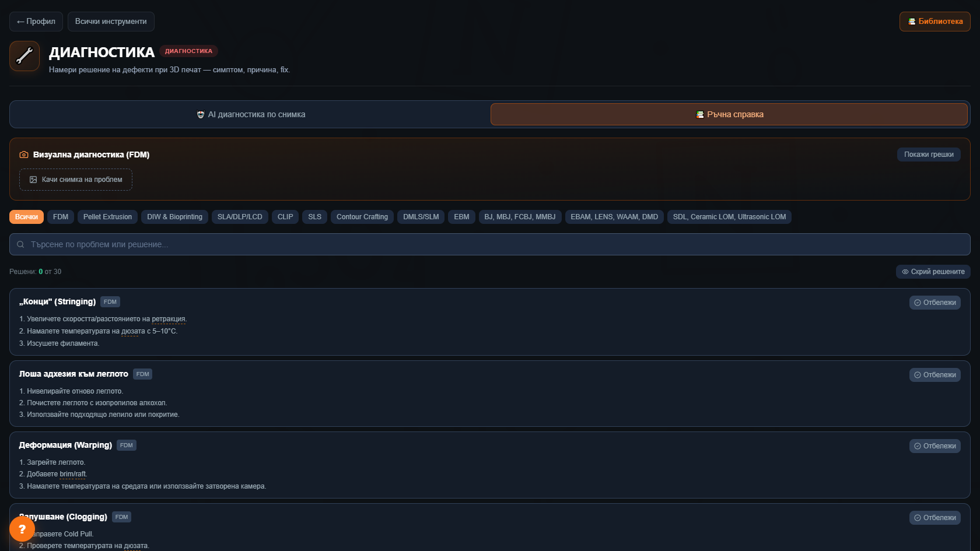Screen dimensions: 980x551
Task: Filter by SLA/DLP/LCD chip
Action: pyautogui.click(x=240, y=217)
